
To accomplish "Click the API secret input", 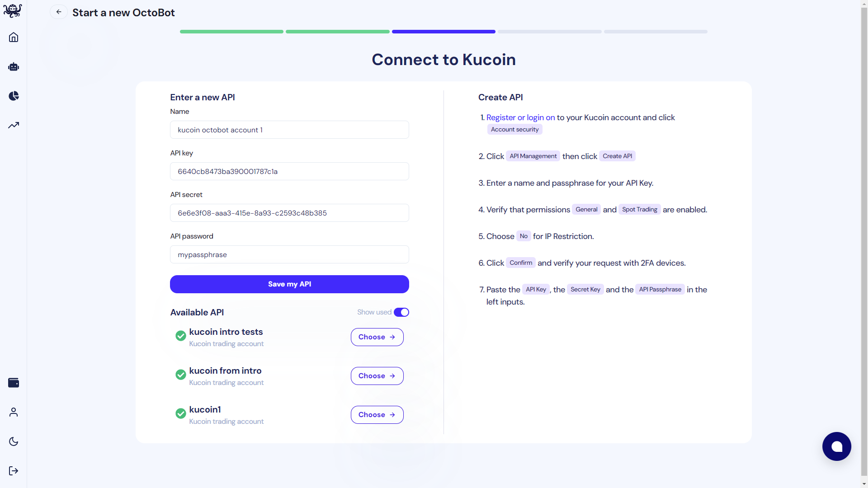I will (x=289, y=213).
